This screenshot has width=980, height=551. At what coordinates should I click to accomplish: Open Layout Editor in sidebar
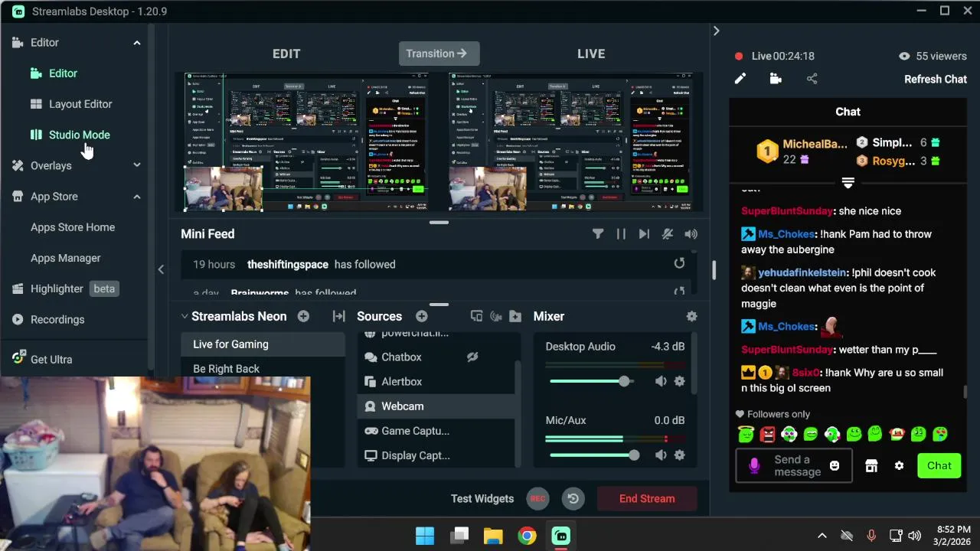pos(80,104)
